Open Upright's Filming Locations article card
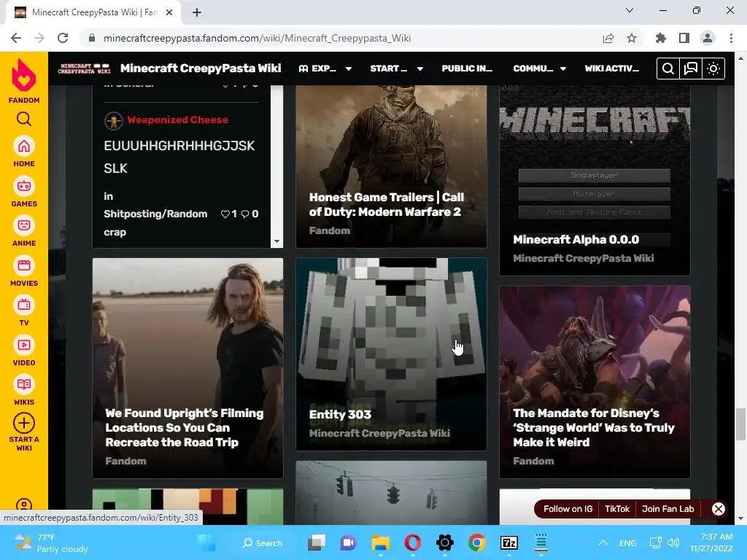 [187, 368]
